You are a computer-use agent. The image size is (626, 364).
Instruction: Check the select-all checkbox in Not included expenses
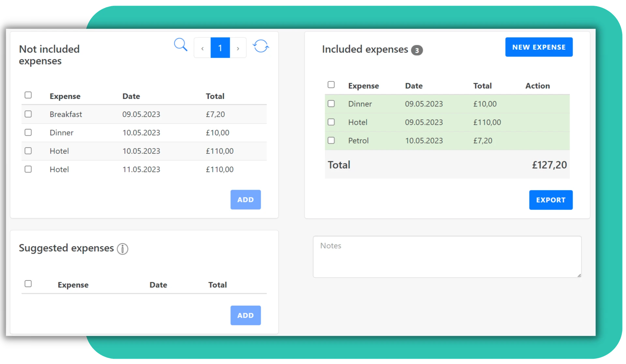(x=28, y=95)
